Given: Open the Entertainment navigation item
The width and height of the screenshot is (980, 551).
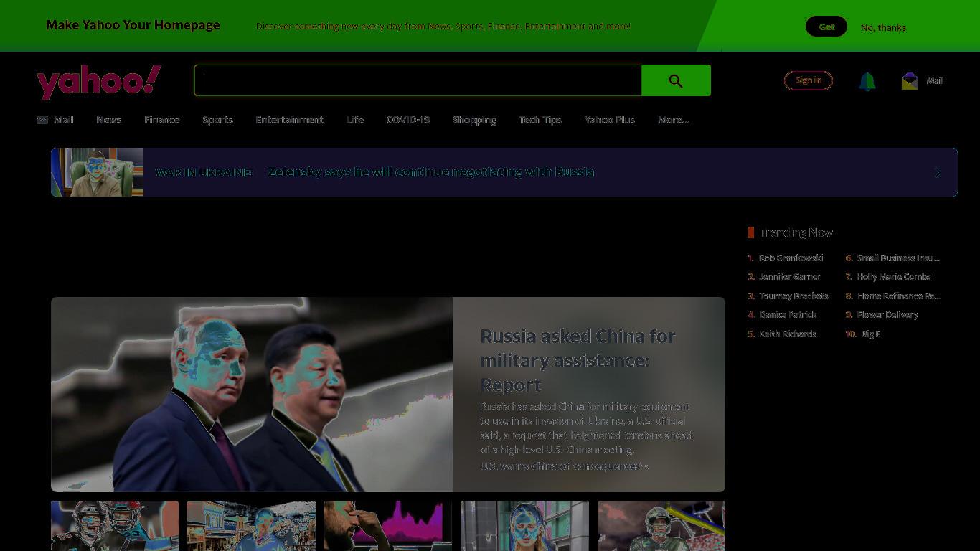Looking at the screenshot, I should [290, 120].
